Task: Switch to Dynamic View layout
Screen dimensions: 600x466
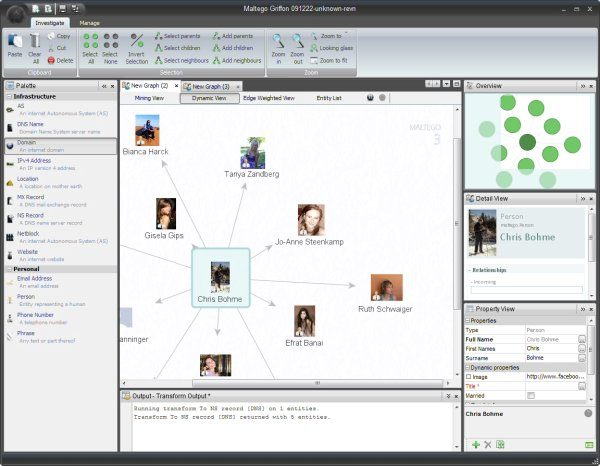Action: (209, 98)
